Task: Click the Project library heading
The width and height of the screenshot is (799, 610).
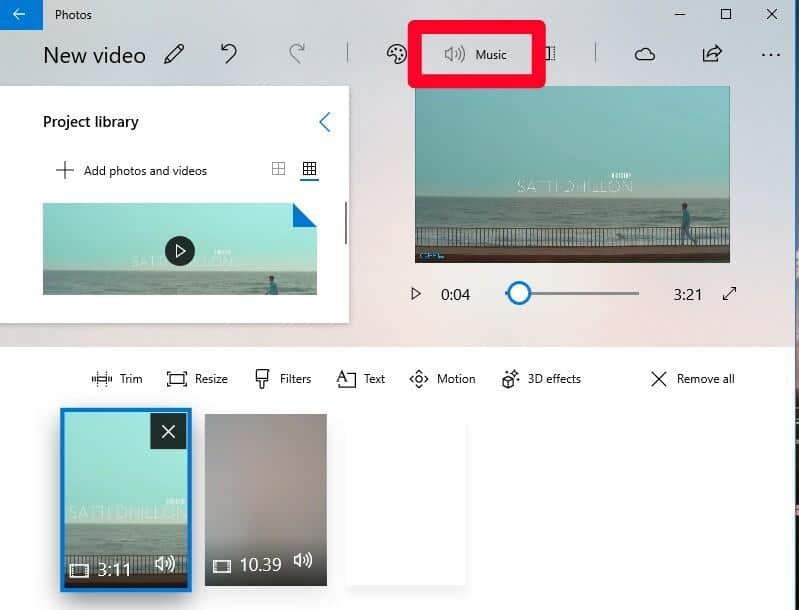Action: pyautogui.click(x=91, y=122)
